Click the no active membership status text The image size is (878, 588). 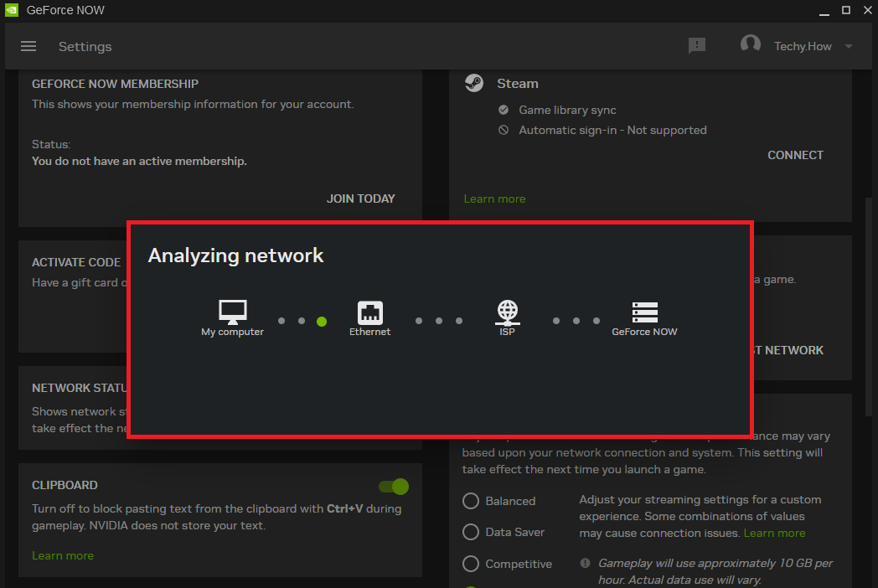(139, 162)
